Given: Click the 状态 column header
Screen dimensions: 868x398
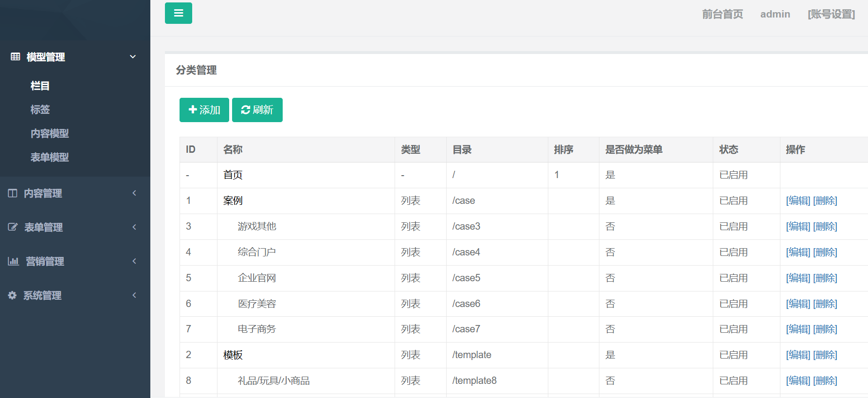Looking at the screenshot, I should (747, 149).
